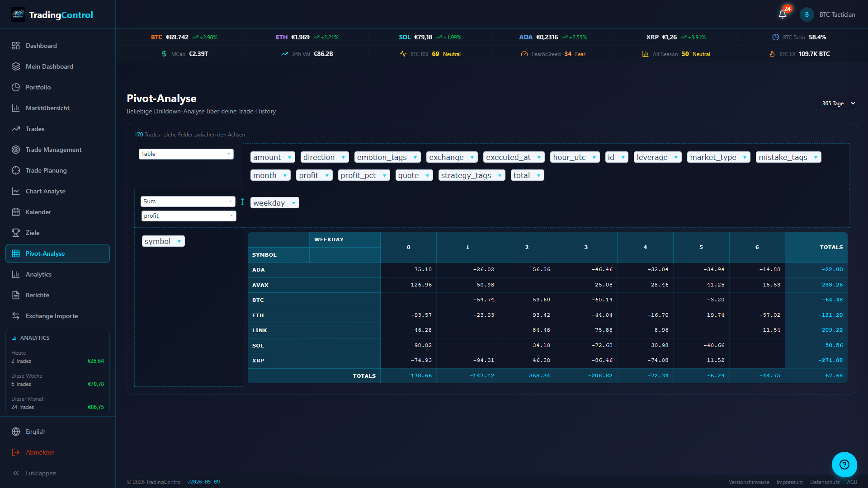Collapse sidebar with Einklappen chevrons icon
The width and height of the screenshot is (868, 488).
(16, 473)
